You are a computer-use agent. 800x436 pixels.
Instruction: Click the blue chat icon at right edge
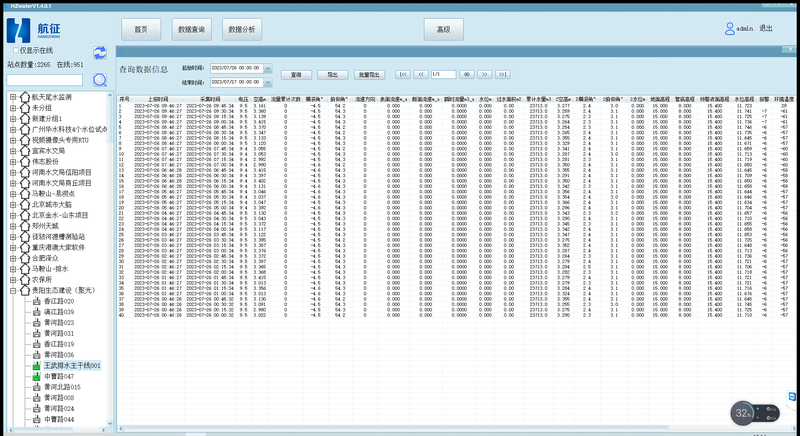tap(792, 396)
